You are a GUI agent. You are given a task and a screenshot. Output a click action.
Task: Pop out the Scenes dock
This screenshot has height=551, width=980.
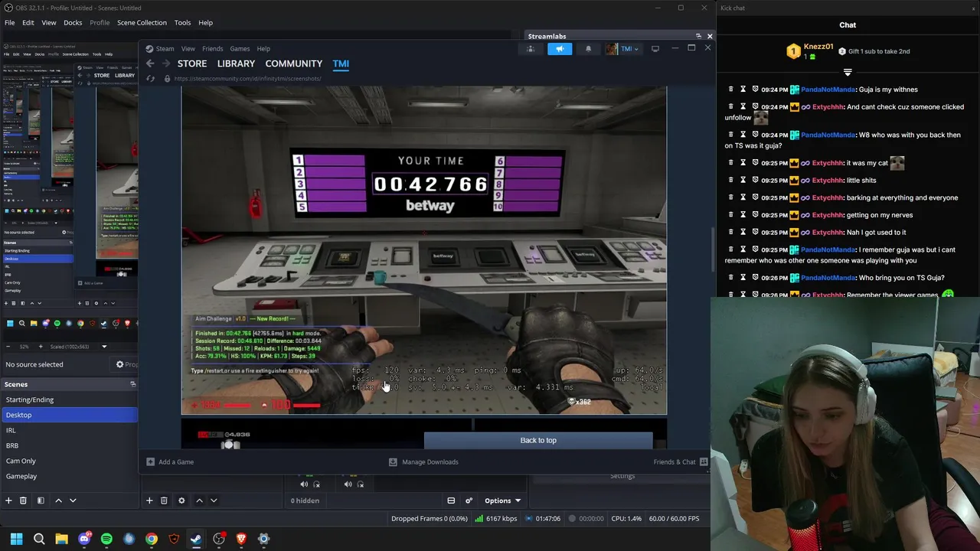(x=132, y=384)
